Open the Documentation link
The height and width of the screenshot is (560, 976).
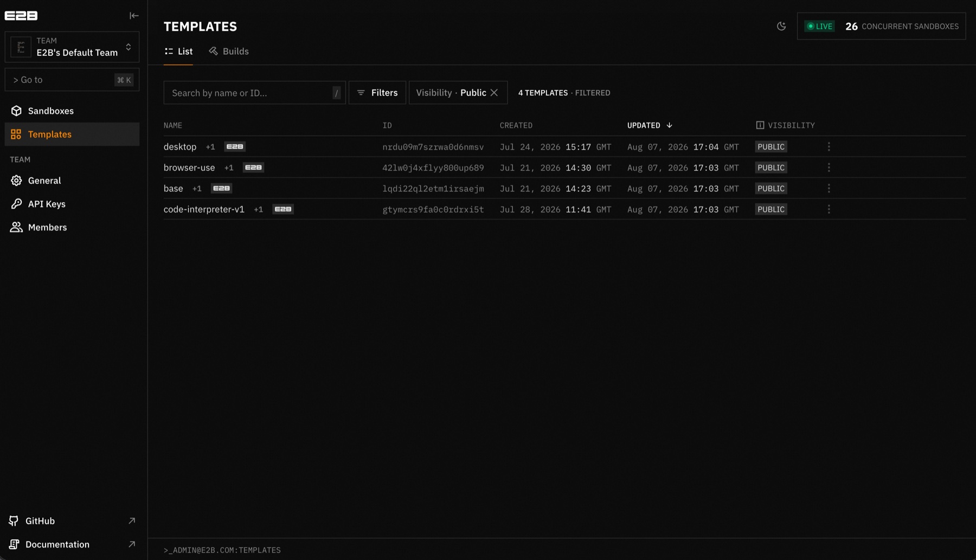click(72, 544)
